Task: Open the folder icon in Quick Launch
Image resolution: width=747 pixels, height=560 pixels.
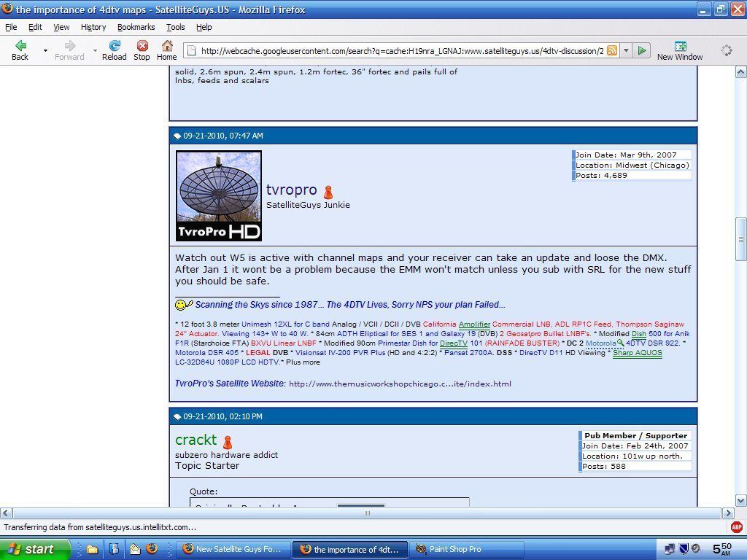Action: (92, 550)
